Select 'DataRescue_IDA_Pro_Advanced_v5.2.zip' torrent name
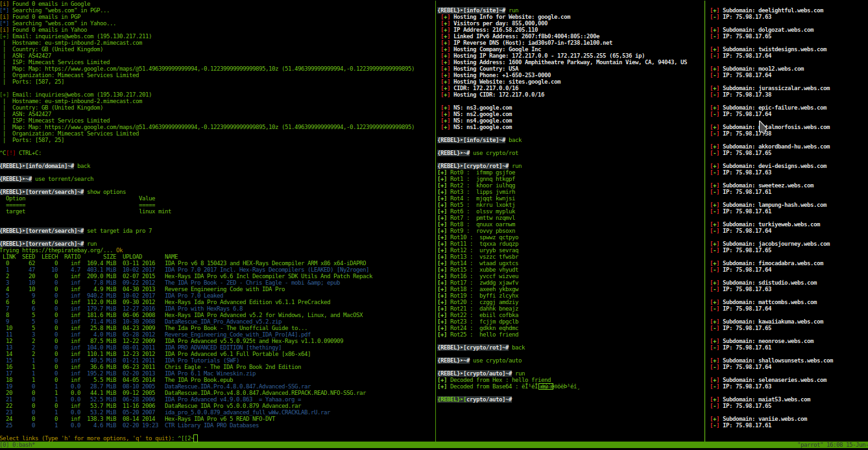 223,322
